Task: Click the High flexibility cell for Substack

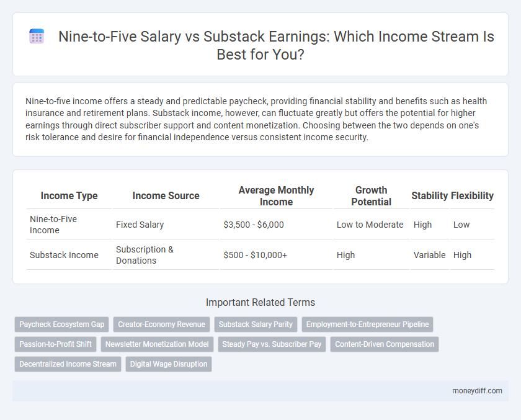Action: coord(472,255)
